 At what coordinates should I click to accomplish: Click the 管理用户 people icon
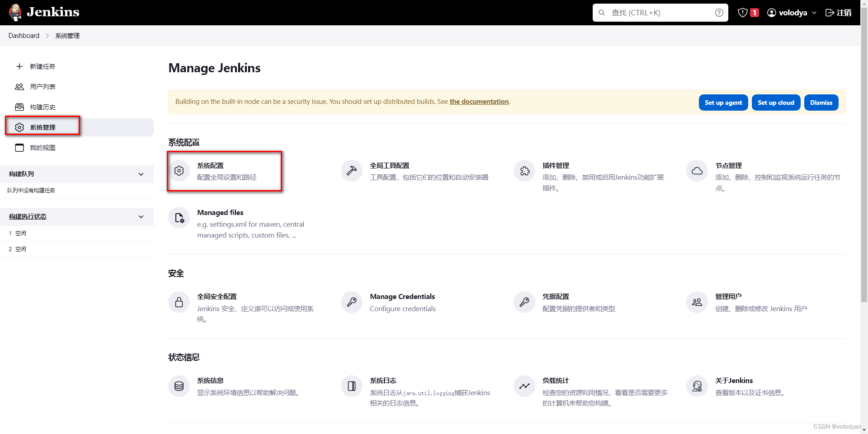697,302
